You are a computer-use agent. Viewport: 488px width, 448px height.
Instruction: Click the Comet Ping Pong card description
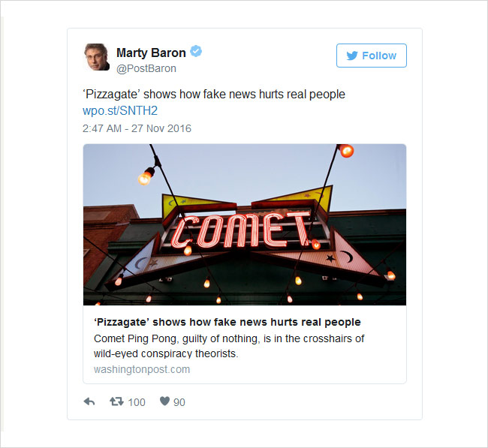[x=229, y=346]
